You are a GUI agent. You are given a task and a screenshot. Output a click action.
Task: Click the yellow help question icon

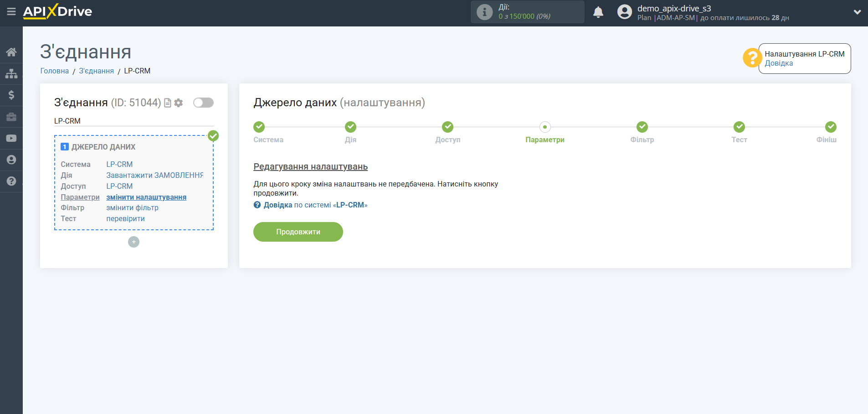point(752,58)
